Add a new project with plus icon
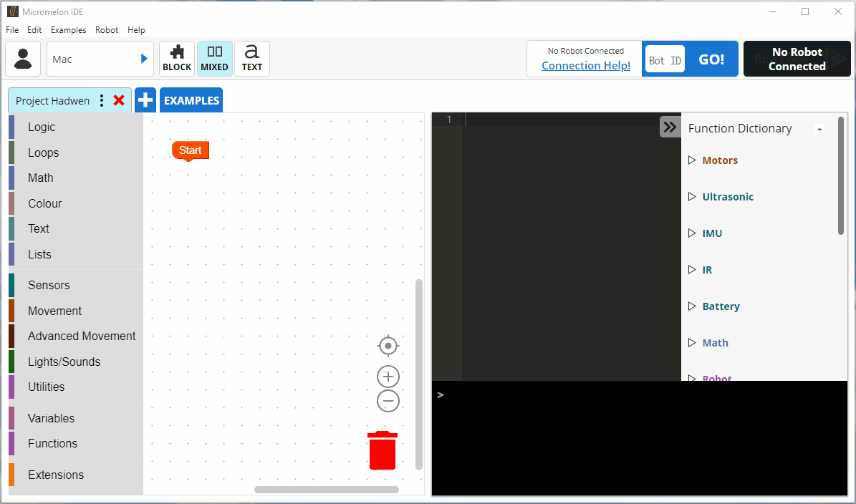 [x=145, y=100]
